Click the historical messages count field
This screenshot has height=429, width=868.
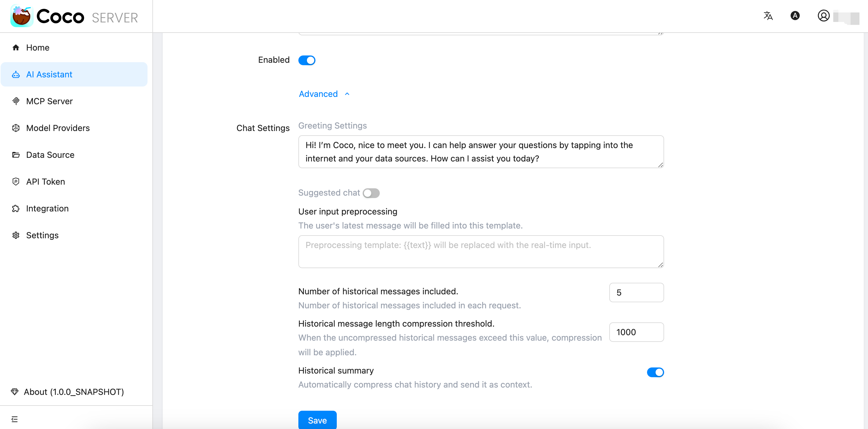click(x=636, y=292)
